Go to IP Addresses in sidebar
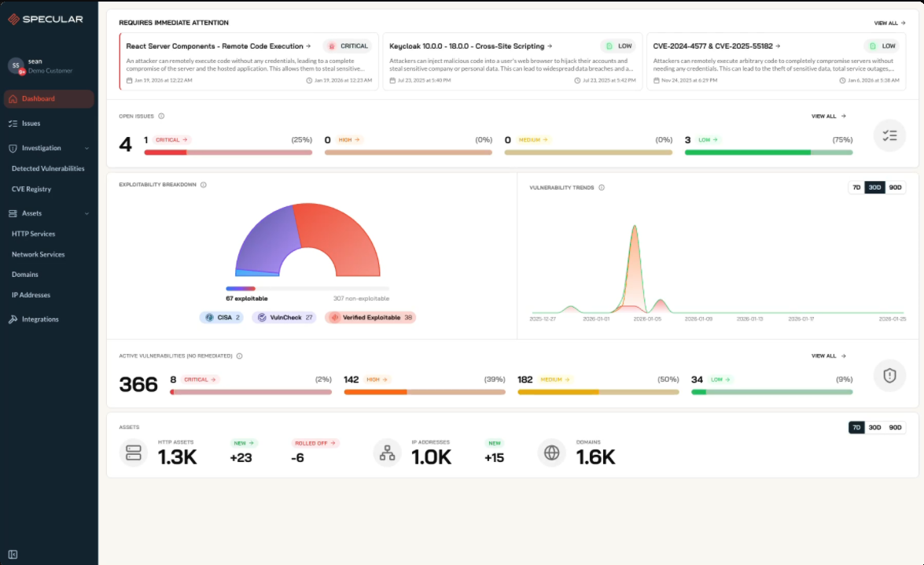This screenshot has width=924, height=565. pyautogui.click(x=31, y=295)
